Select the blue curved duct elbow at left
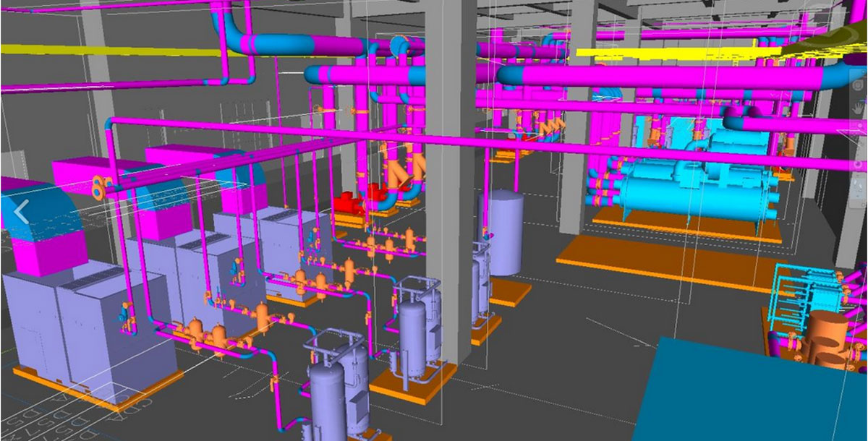The height and width of the screenshot is (441, 868). click(x=29, y=217)
